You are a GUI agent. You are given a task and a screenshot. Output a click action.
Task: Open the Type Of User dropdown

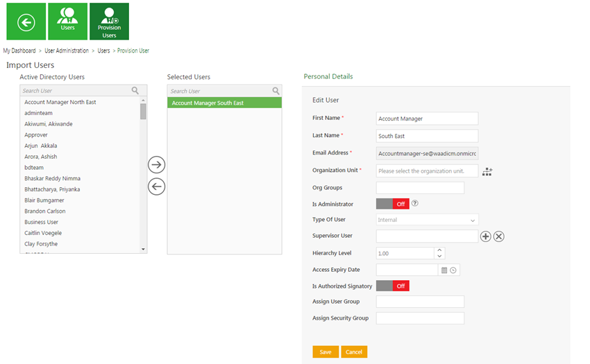pyautogui.click(x=428, y=220)
